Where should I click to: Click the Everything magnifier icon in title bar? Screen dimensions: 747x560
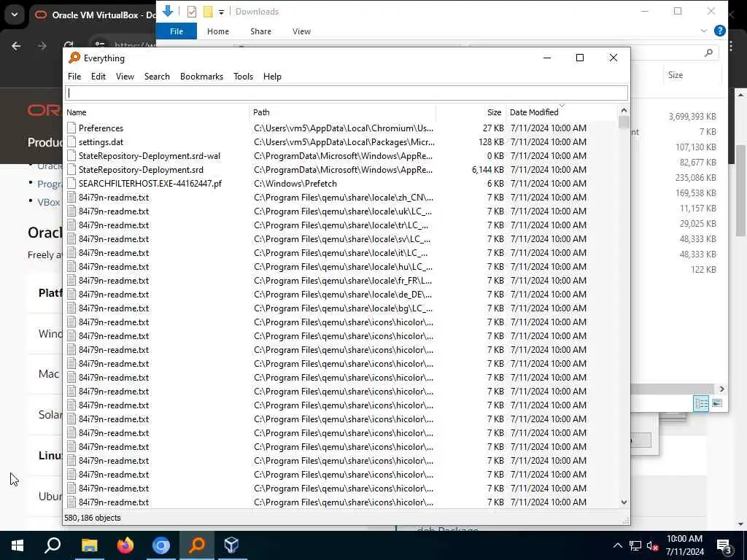(x=74, y=58)
